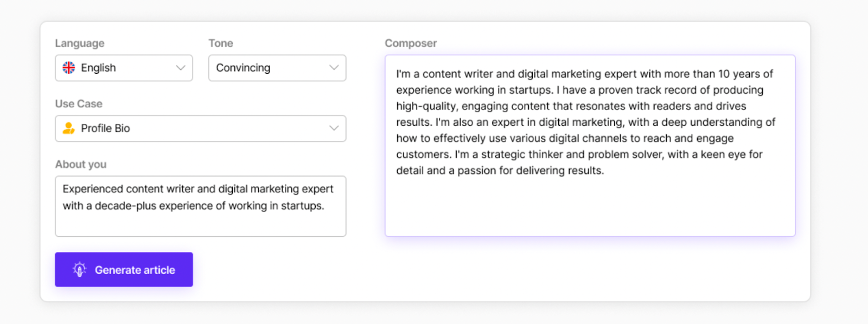Screen dimensions: 868x324
Task: Click the yellow person icon beside Profile Bio
Action: pyautogui.click(x=69, y=128)
